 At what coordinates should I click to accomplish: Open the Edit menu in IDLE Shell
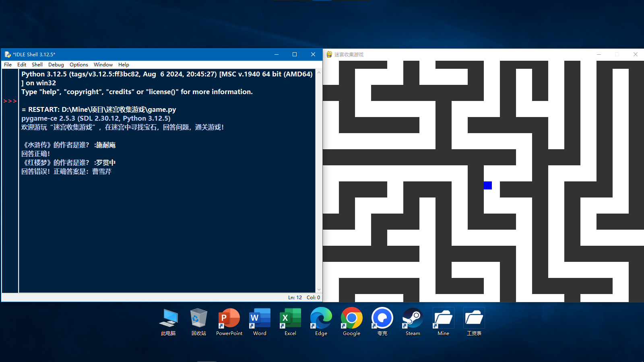tap(22, 64)
